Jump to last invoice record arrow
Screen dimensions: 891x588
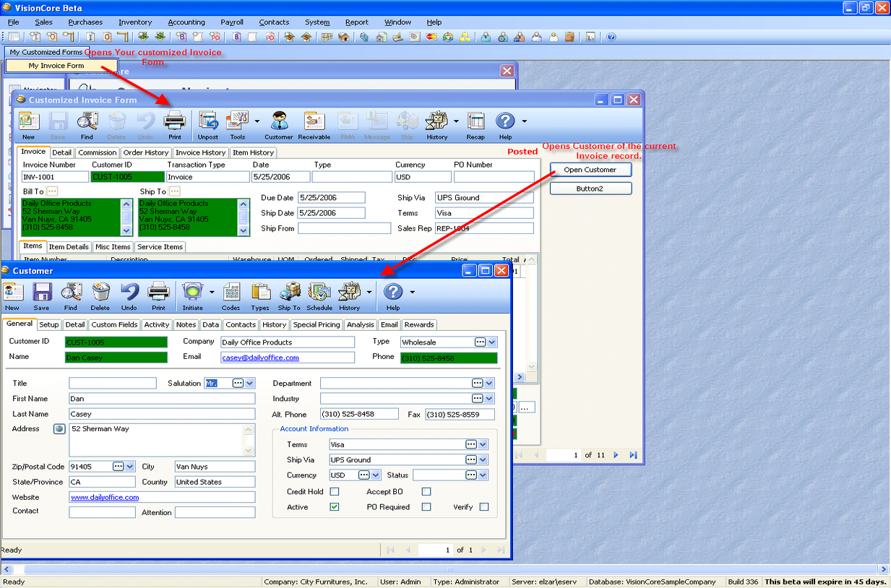pos(633,455)
